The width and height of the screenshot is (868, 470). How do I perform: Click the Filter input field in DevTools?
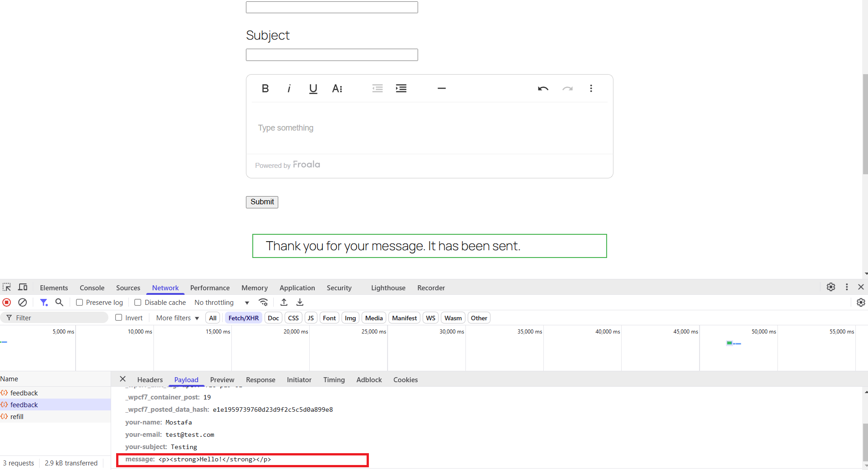[55, 317]
